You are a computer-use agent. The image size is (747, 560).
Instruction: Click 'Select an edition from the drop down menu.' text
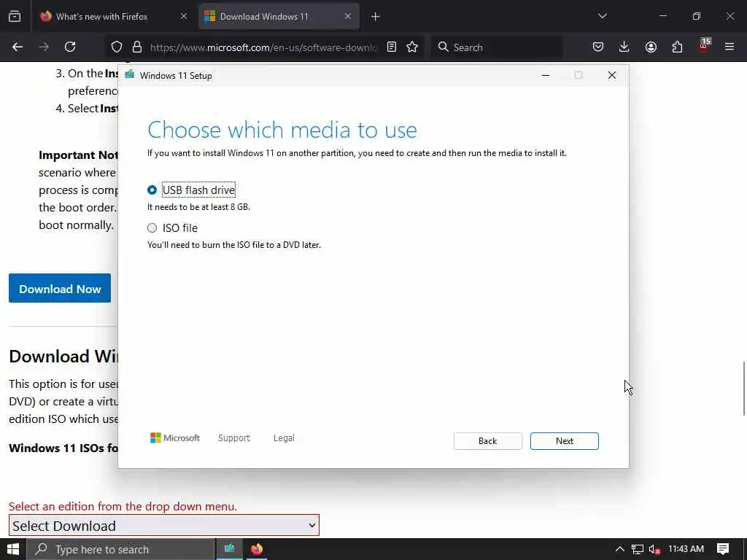[x=123, y=506]
